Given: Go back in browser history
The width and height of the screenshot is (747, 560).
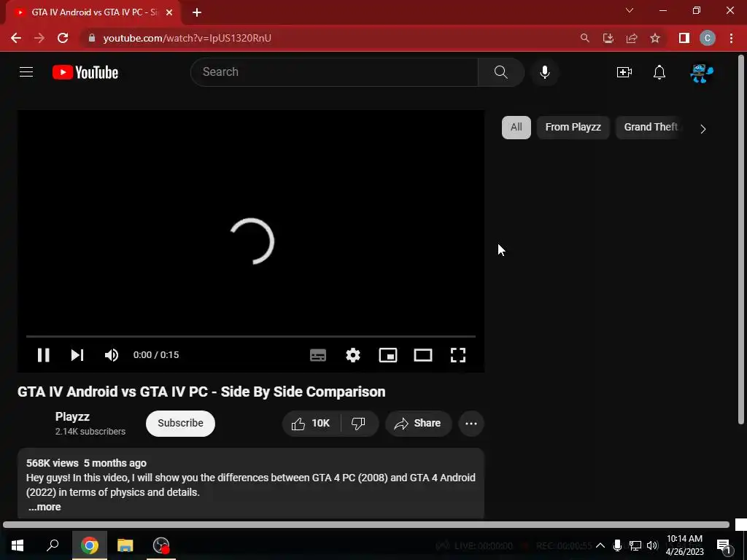Looking at the screenshot, I should 16,38.
